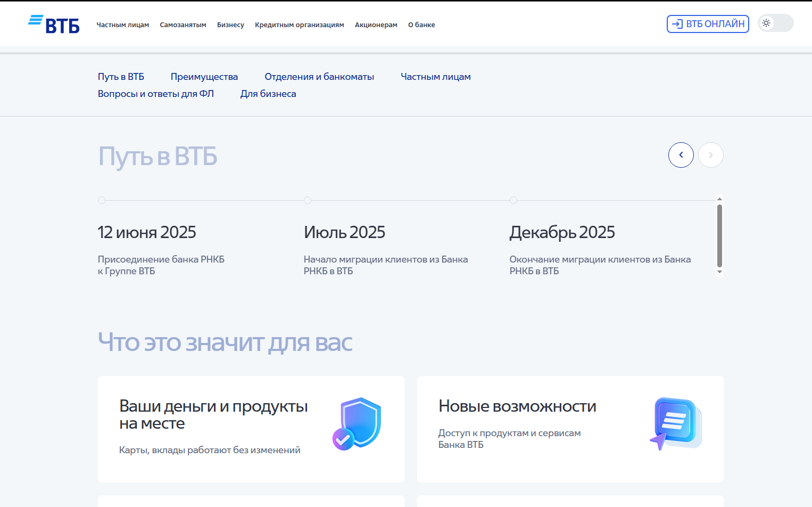Image resolution: width=812 pixels, height=507 pixels.
Task: Click the Декабрь 2025 date heading
Action: pyautogui.click(x=562, y=233)
